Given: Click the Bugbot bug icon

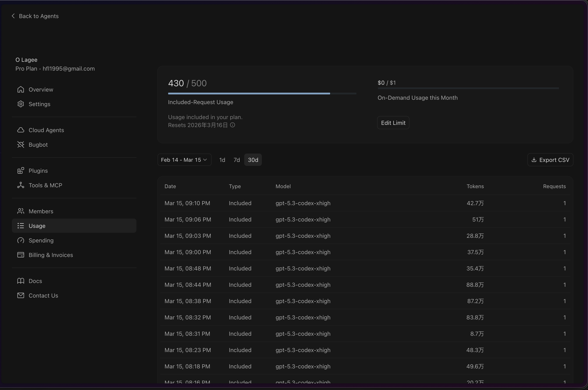Looking at the screenshot, I should point(21,144).
